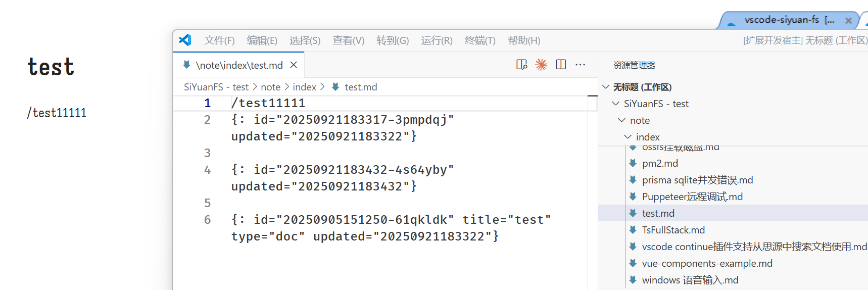
Task: Click the test.md breadcrumb file icon
Action: coord(335,87)
